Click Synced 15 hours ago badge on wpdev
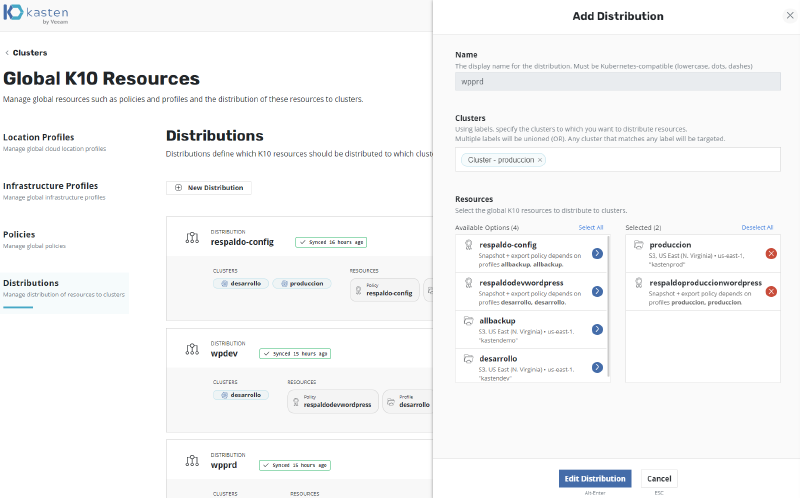This screenshot has width=800, height=498. 295,354
